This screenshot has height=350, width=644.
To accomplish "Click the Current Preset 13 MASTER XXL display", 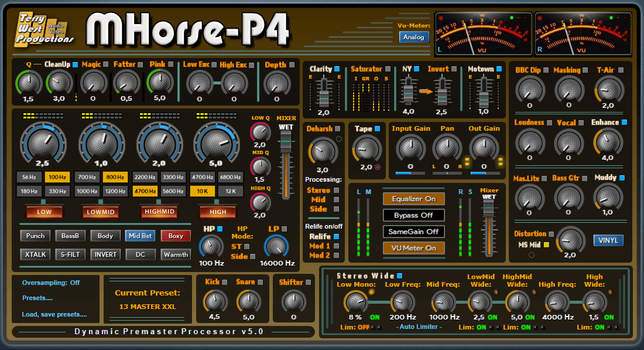I will coord(148,300).
